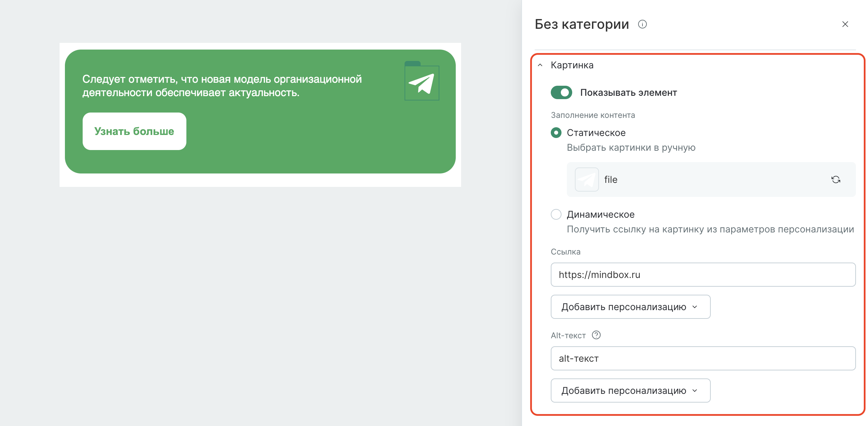Click the Узнать больше button in preview
Screen dimensions: 868x426
click(135, 131)
